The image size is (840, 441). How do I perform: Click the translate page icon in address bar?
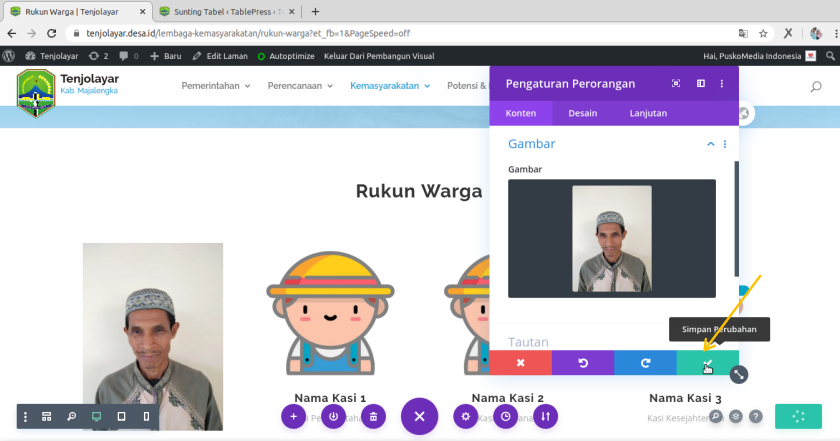coord(743,33)
